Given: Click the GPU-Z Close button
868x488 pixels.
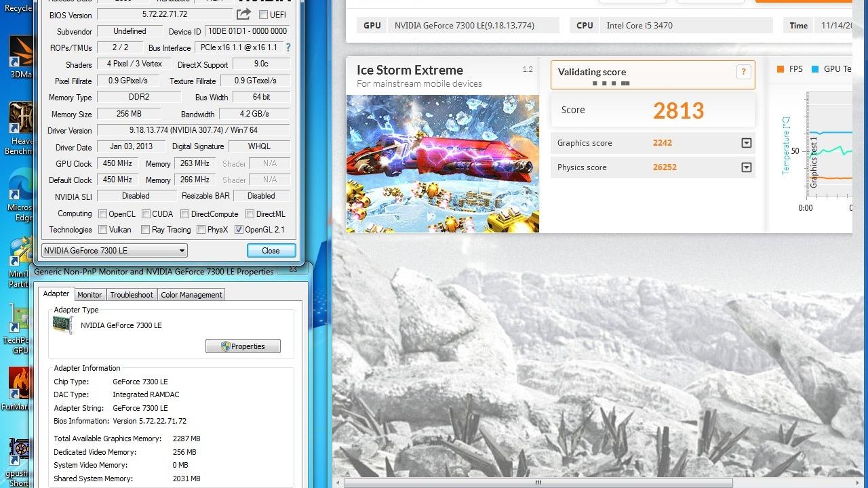Looking at the screenshot, I should pyautogui.click(x=271, y=251).
